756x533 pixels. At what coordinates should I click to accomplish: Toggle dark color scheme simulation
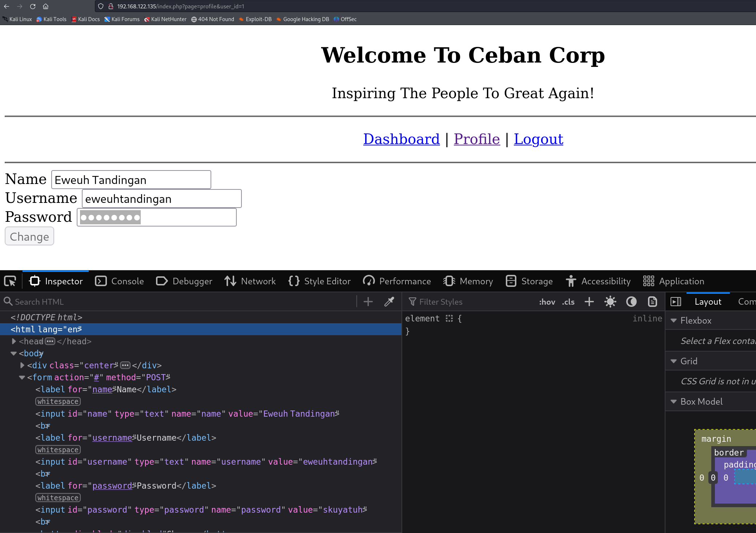pos(631,302)
